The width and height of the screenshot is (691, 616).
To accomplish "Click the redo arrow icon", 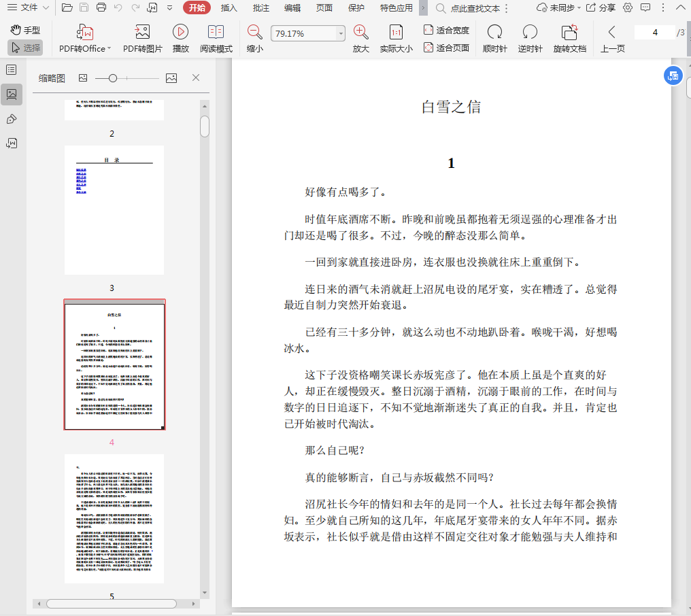I will coord(135,7).
